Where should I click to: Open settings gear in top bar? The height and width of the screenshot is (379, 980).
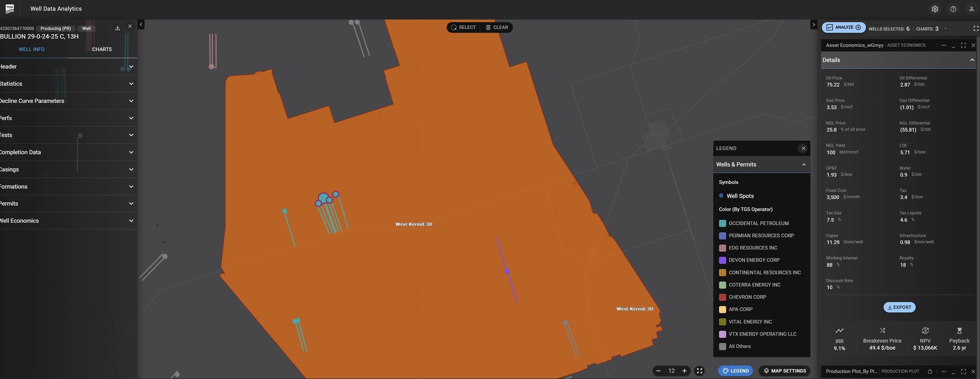point(935,9)
